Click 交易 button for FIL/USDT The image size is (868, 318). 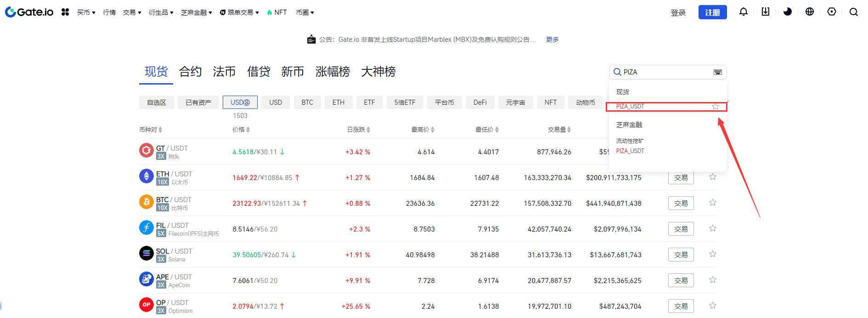[681, 229]
